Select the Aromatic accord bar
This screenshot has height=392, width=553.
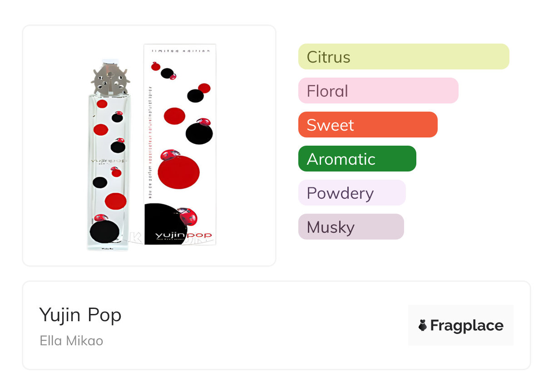click(357, 159)
